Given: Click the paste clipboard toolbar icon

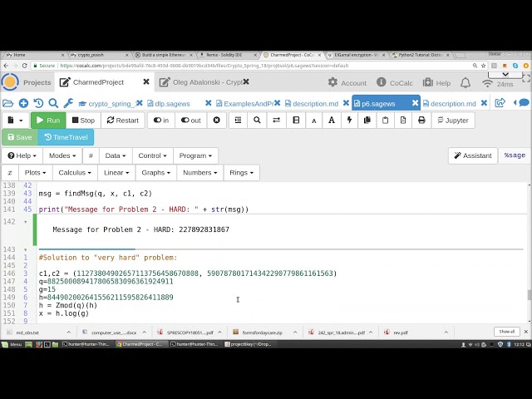Looking at the screenshot, I should [x=385, y=120].
